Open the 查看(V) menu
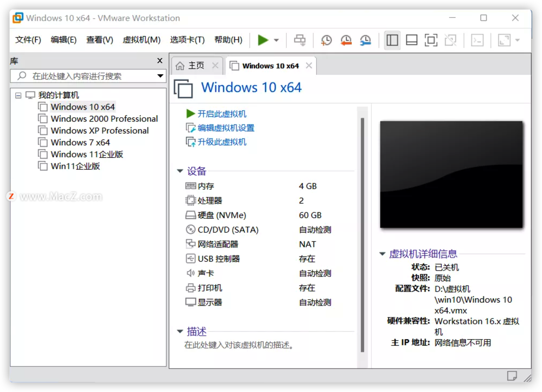Image resolution: width=542 pixels, height=392 pixels. (x=100, y=40)
